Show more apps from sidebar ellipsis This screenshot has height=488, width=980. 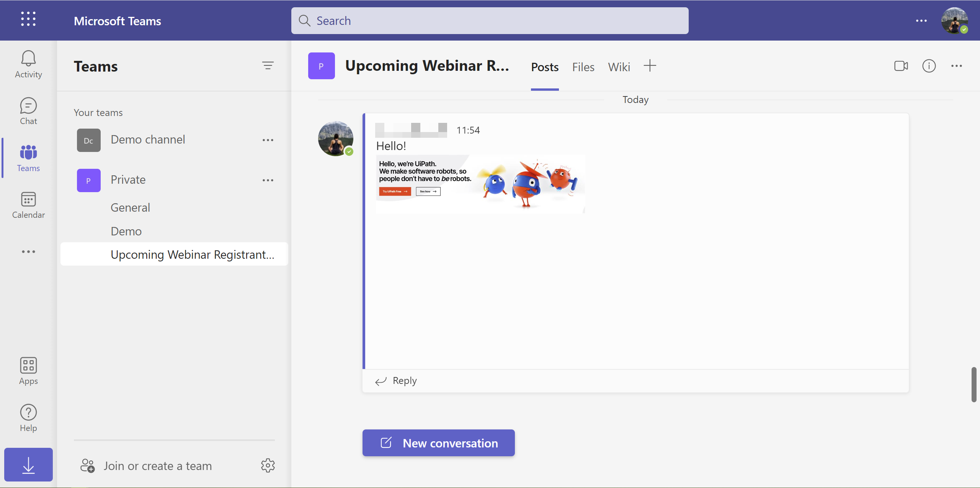[28, 251]
